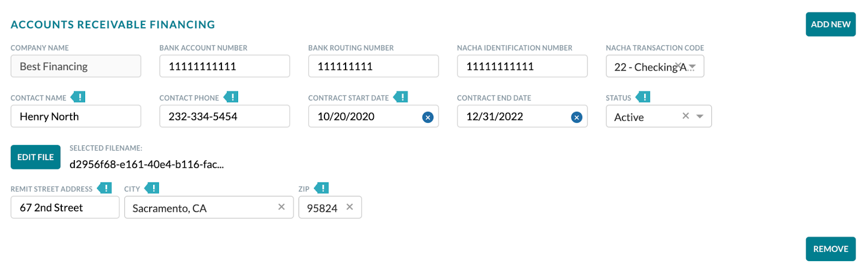Click the Add New button

(x=831, y=24)
